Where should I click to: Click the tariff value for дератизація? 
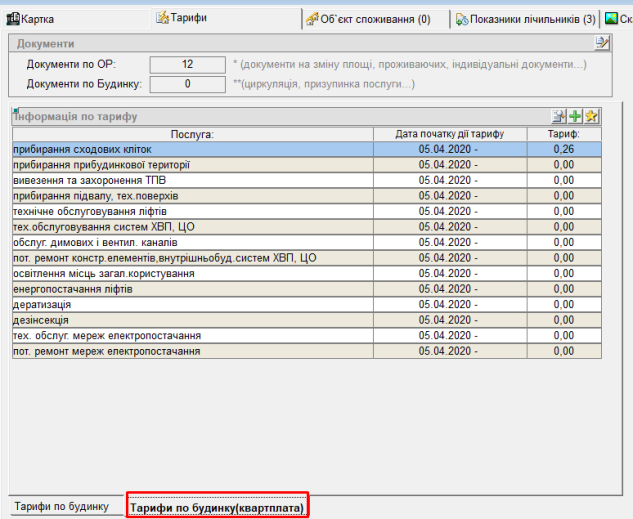point(563,305)
